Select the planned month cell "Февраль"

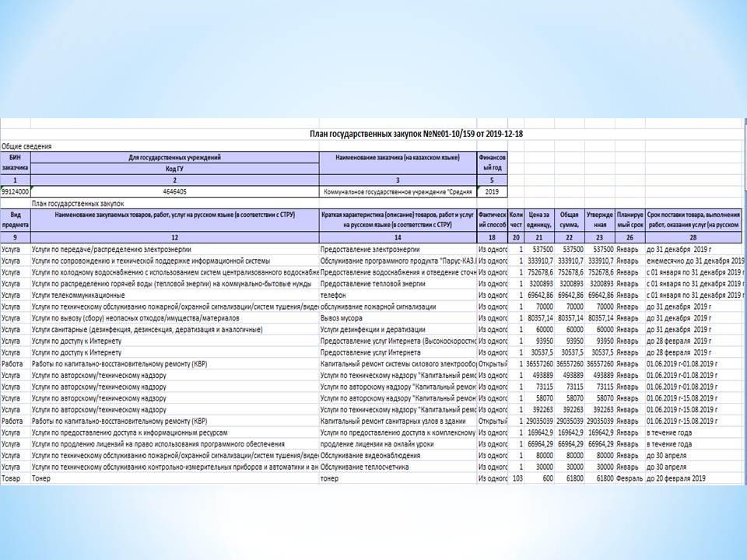pos(630,478)
